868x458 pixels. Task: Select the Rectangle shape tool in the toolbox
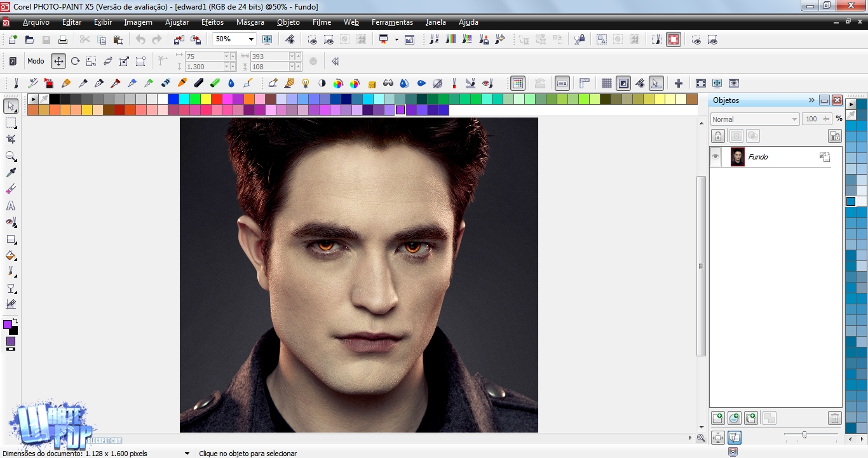pyautogui.click(x=11, y=239)
